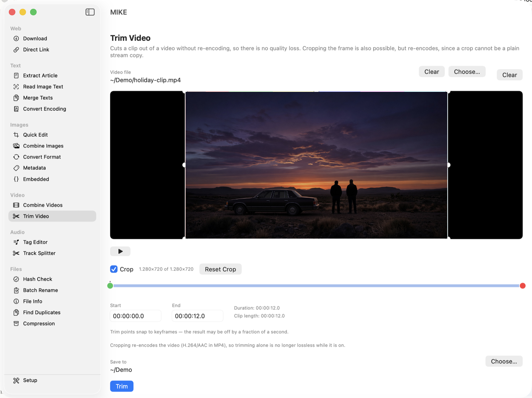Click the blue trim range bar

point(316,286)
